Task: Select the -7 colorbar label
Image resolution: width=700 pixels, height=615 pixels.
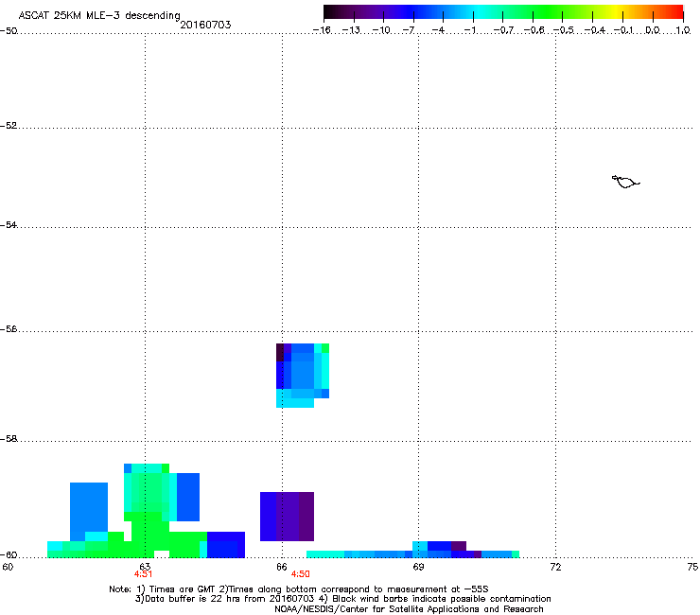Action: (409, 30)
